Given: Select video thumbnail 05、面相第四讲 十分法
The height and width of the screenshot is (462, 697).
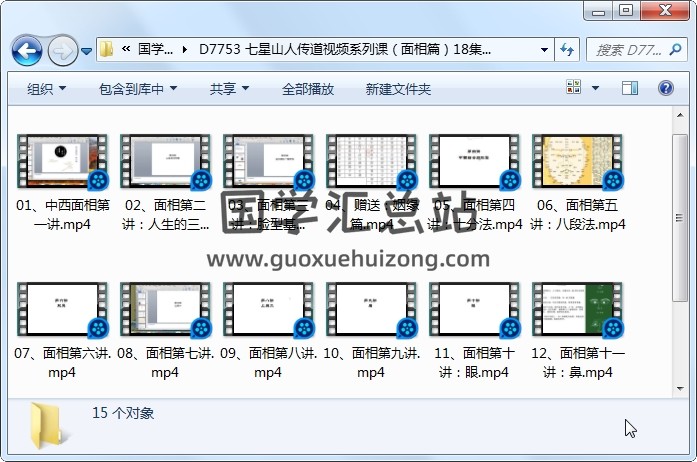Looking at the screenshot, I should pos(474,161).
